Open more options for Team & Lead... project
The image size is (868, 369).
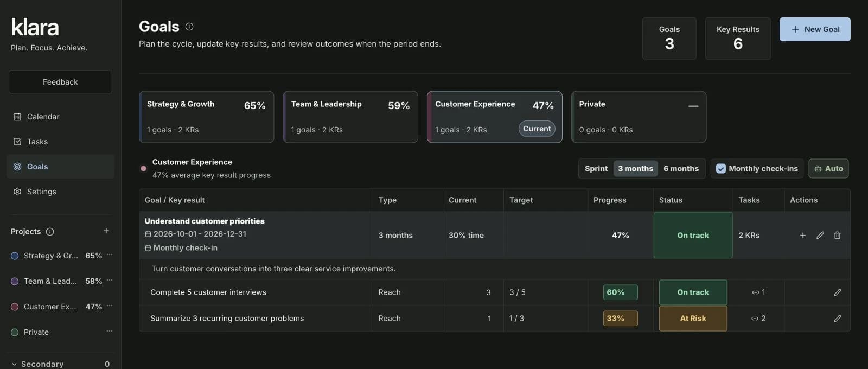(x=110, y=281)
